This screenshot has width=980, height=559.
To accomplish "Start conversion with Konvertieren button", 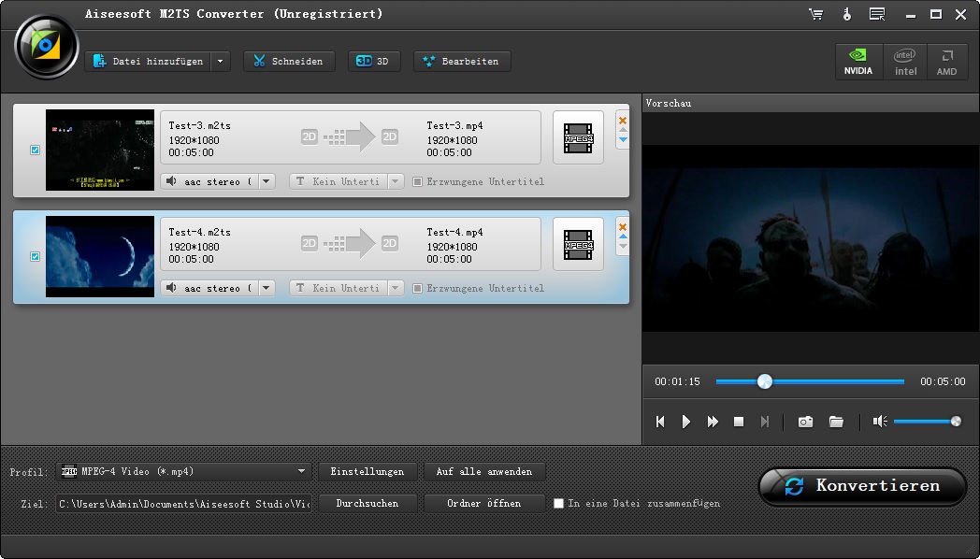I will point(862,486).
